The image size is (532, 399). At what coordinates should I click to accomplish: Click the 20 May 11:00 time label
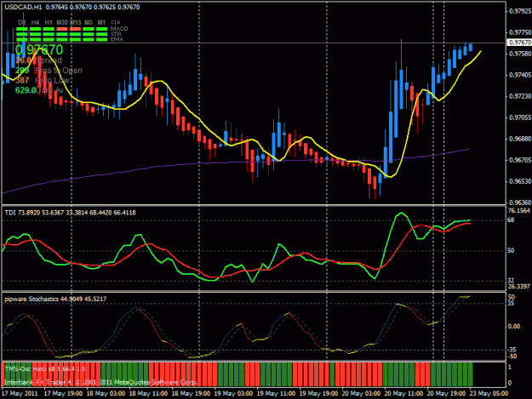click(403, 394)
